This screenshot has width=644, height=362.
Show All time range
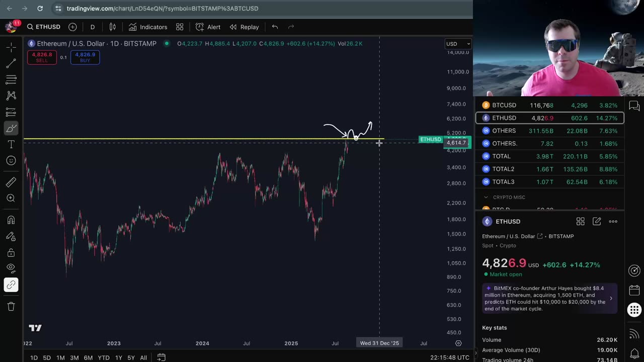pos(143,357)
